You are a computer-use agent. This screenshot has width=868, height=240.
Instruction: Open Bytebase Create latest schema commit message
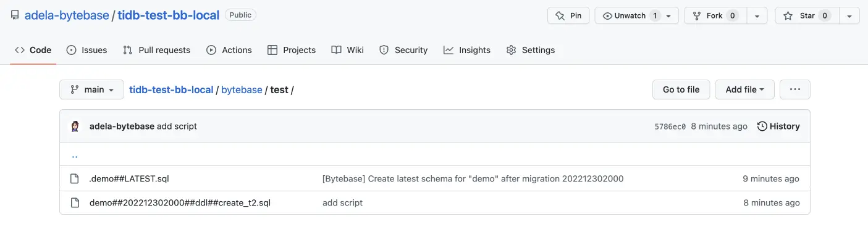(473, 179)
